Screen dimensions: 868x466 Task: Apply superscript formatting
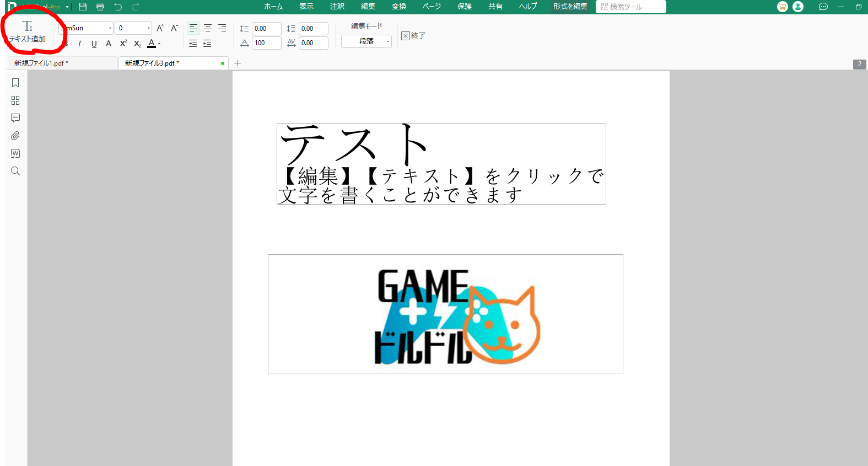[x=123, y=44]
